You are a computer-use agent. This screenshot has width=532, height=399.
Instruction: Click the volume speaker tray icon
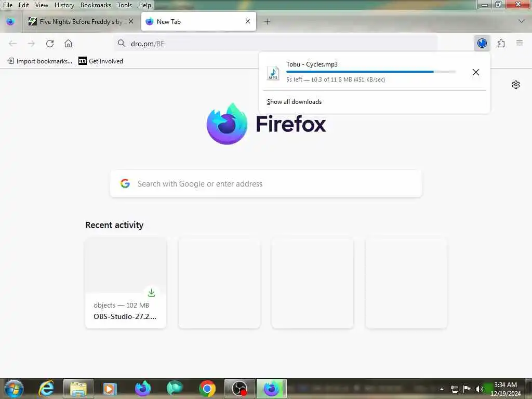pos(479,389)
